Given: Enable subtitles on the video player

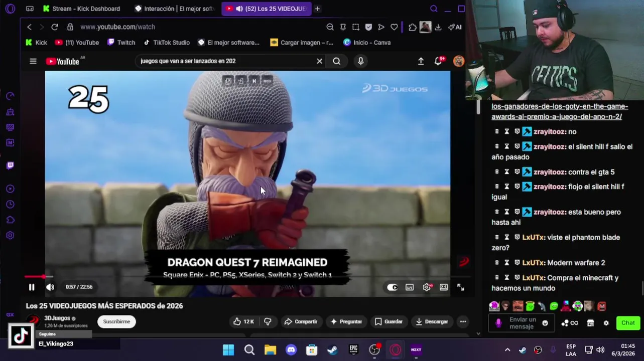Looking at the screenshot, I should pyautogui.click(x=410, y=287).
